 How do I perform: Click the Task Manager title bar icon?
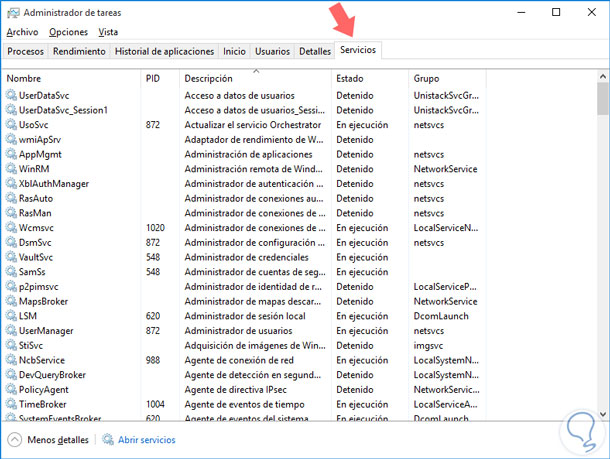pos(13,13)
